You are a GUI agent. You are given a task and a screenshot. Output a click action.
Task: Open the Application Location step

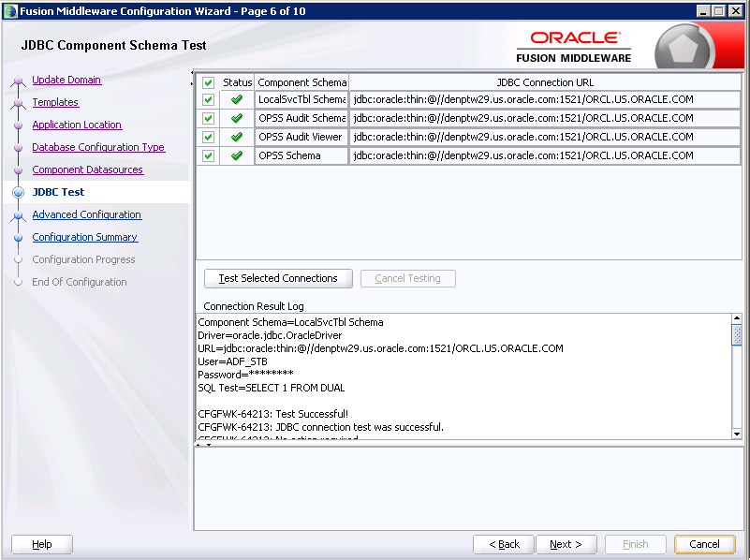coord(77,125)
